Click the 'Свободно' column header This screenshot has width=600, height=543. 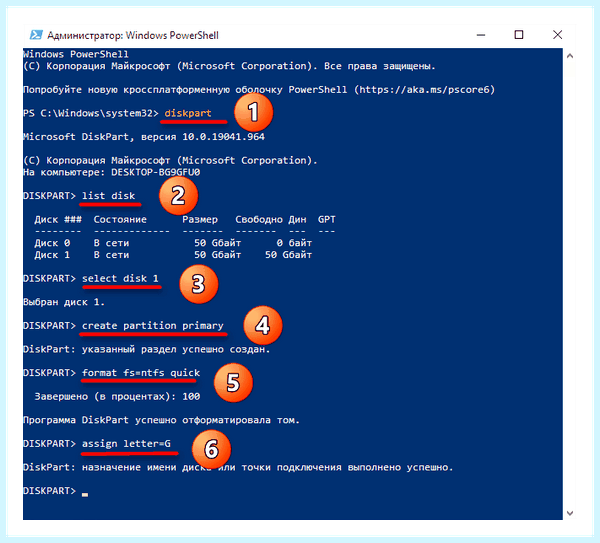tap(259, 220)
